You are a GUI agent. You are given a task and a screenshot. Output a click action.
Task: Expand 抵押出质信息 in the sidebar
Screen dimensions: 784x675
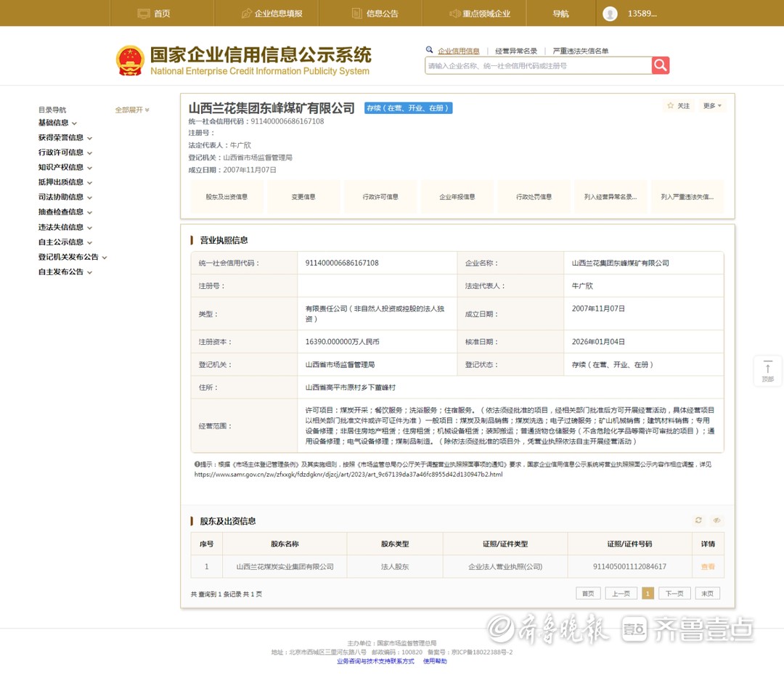[65, 182]
